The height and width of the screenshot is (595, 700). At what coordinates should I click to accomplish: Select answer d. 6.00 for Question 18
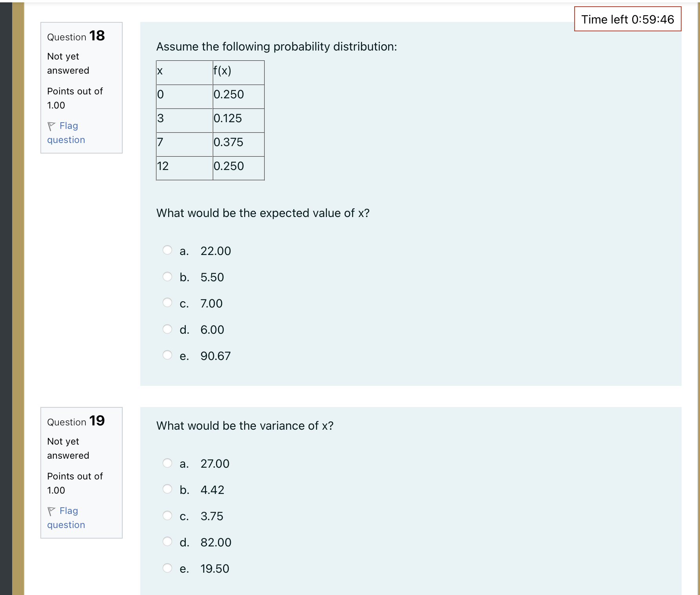point(167,329)
